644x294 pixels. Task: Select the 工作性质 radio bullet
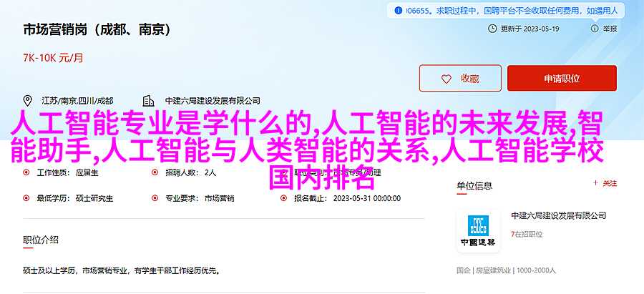(x=26, y=173)
